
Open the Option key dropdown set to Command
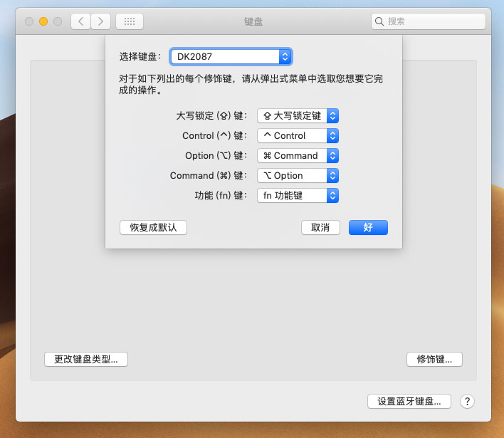(298, 156)
